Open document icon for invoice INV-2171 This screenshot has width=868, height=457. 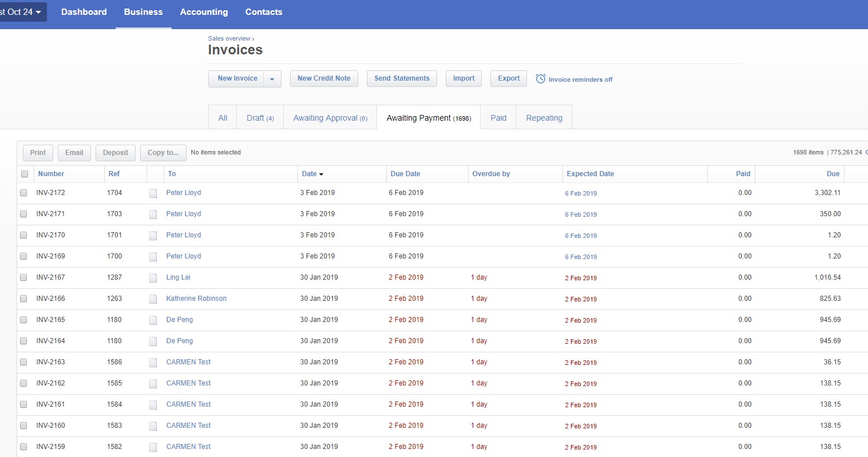(x=153, y=214)
